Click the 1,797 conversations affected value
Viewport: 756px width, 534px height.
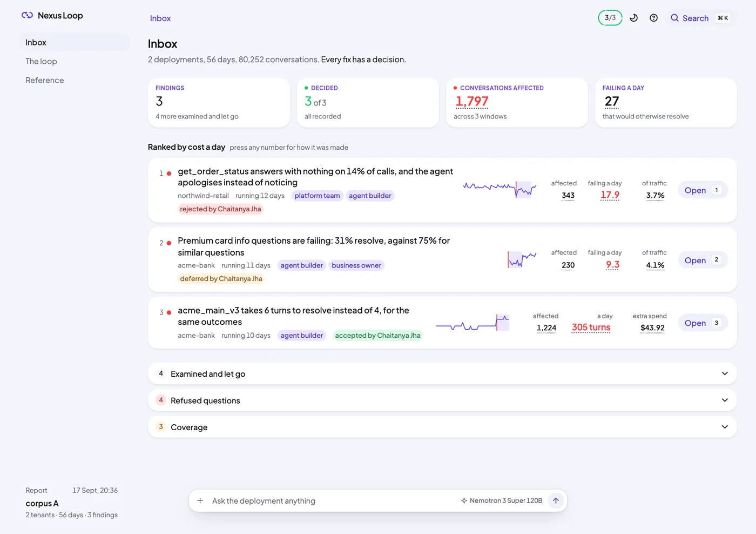pyautogui.click(x=472, y=101)
